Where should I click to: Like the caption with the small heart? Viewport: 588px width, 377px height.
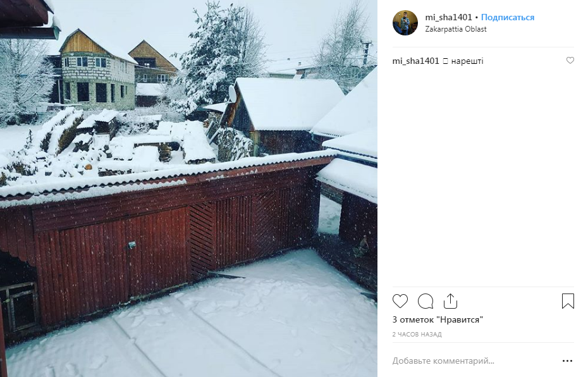click(x=570, y=60)
